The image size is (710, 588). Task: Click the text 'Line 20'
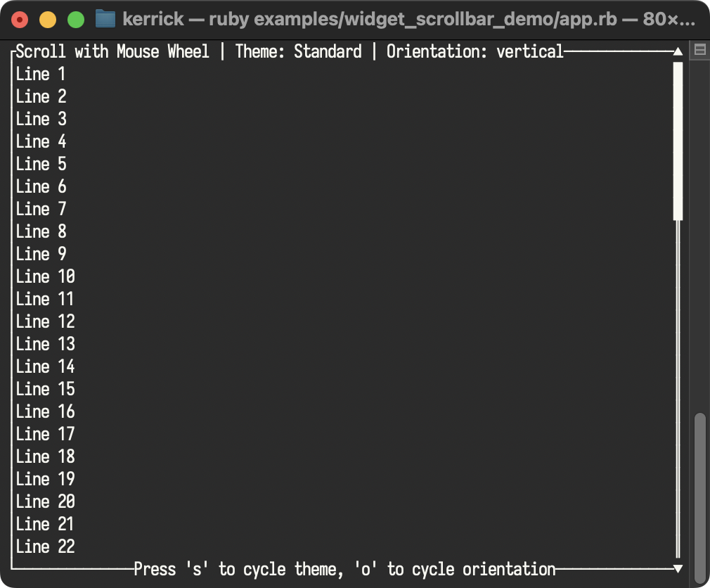pos(45,501)
